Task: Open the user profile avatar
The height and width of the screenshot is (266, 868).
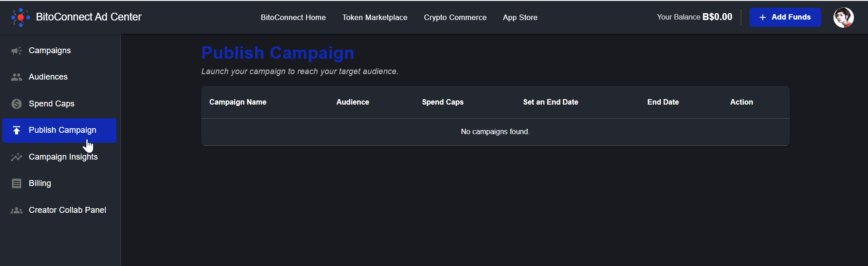Action: (843, 17)
